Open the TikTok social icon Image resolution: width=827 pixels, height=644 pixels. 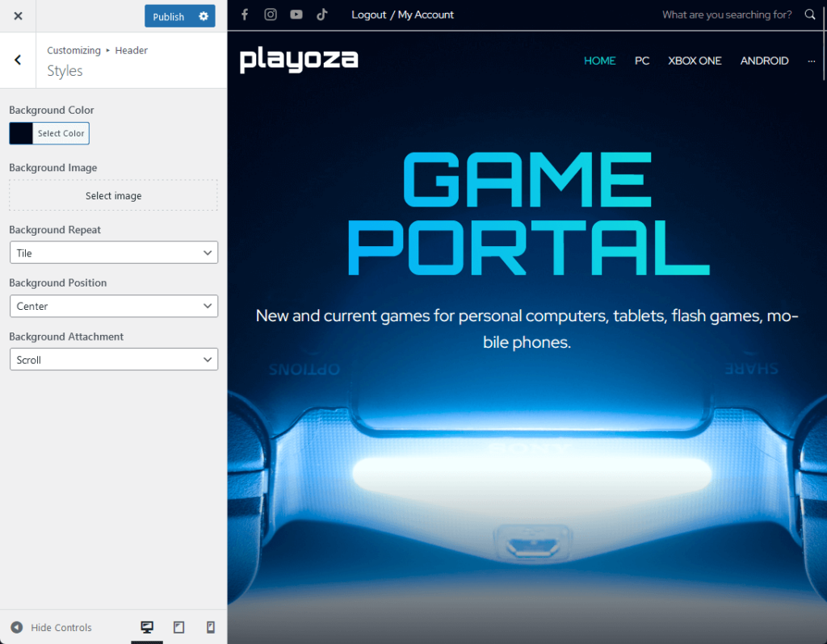[x=321, y=15]
